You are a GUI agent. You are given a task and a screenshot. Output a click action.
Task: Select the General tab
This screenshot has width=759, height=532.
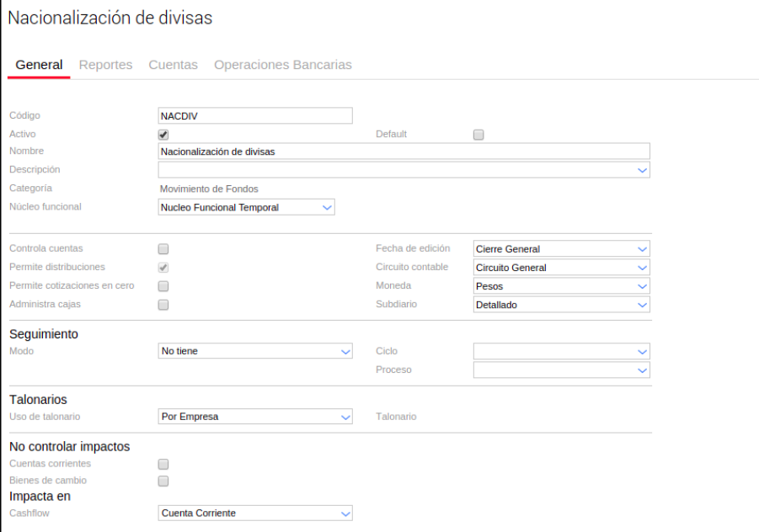click(x=39, y=65)
